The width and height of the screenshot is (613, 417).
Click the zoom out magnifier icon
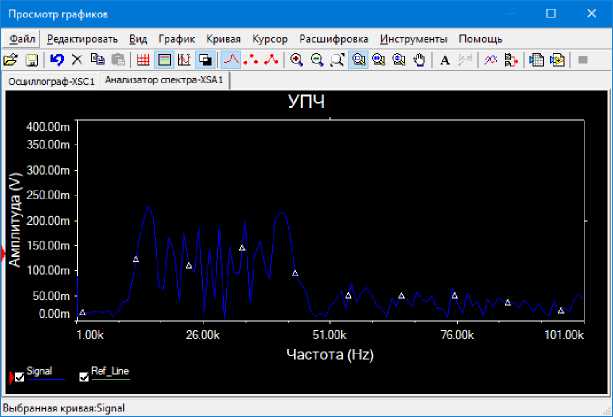317,60
